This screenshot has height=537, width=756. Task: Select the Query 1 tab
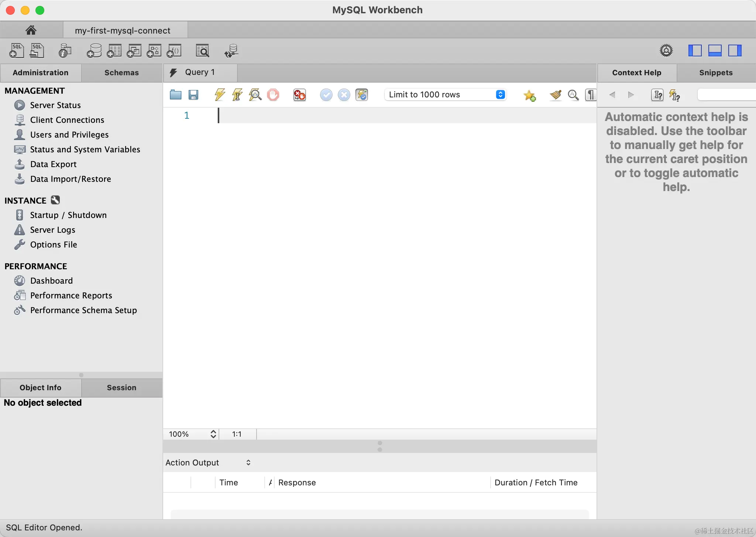pos(200,72)
